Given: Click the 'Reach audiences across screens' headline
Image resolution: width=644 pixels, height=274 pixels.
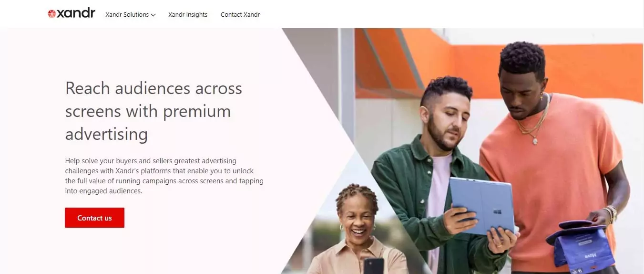Looking at the screenshot, I should coord(153,111).
